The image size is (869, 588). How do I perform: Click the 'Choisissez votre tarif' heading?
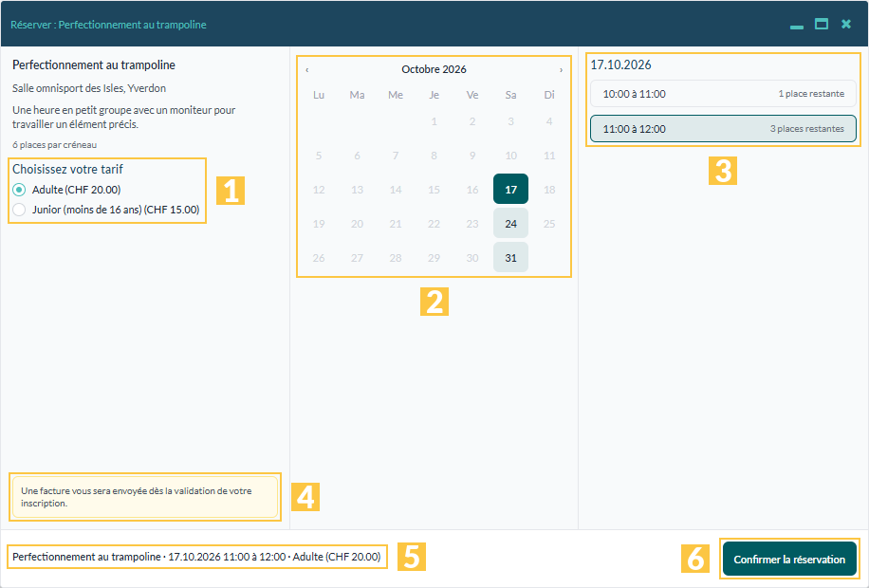tap(67, 169)
